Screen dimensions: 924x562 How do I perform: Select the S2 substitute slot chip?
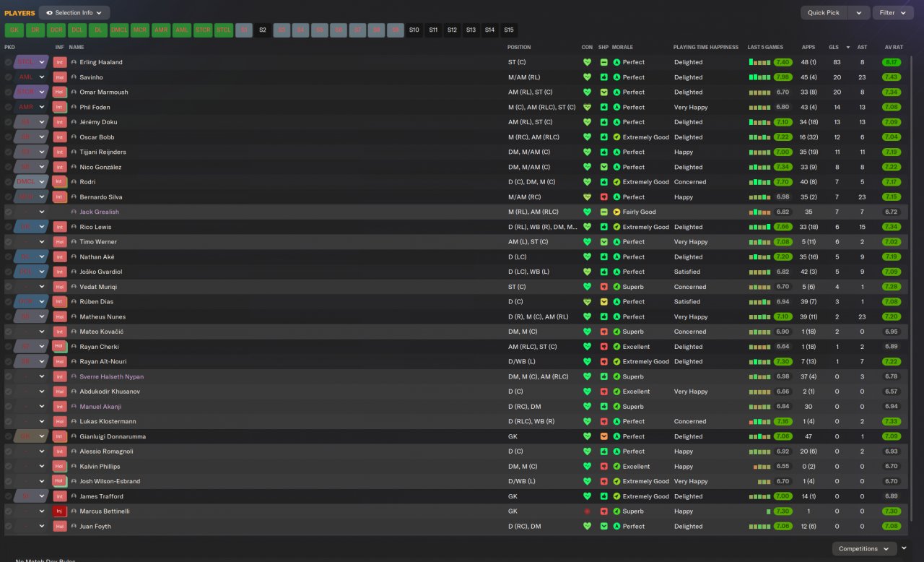click(263, 30)
